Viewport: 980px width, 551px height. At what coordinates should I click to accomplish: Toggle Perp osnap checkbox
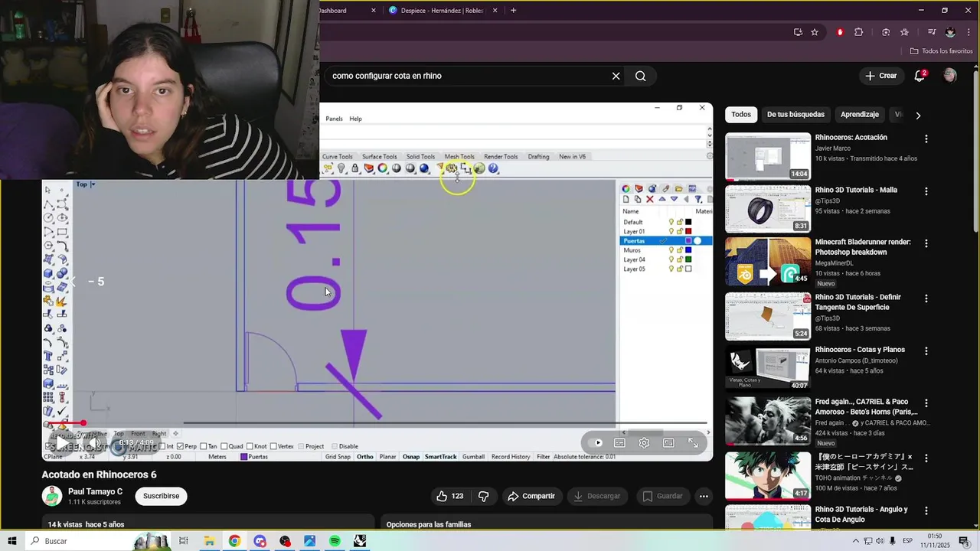tap(181, 446)
